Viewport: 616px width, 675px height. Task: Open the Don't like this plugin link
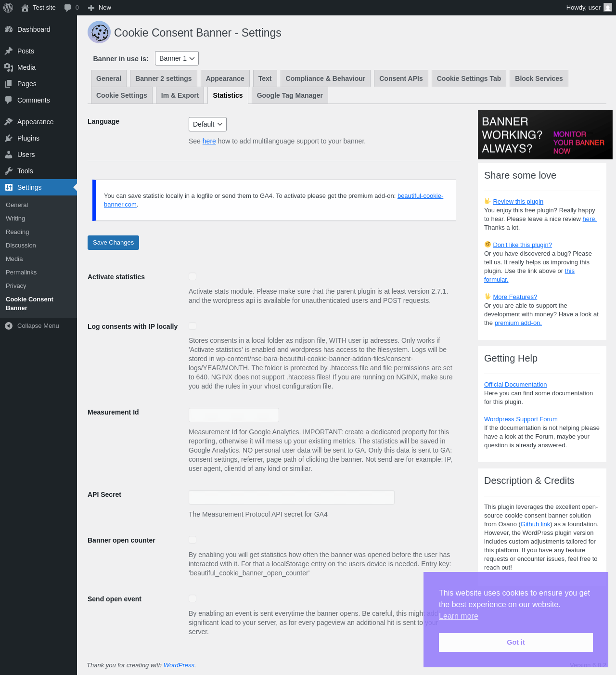pos(522,245)
